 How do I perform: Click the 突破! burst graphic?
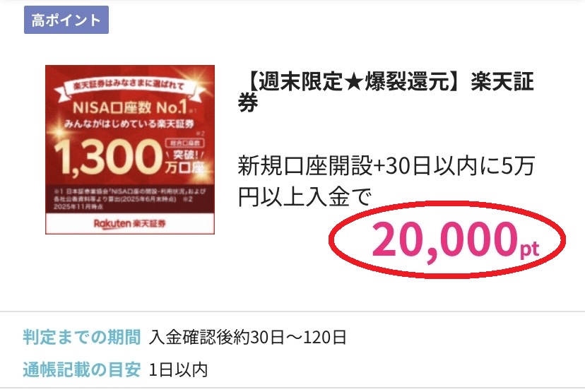[185, 155]
